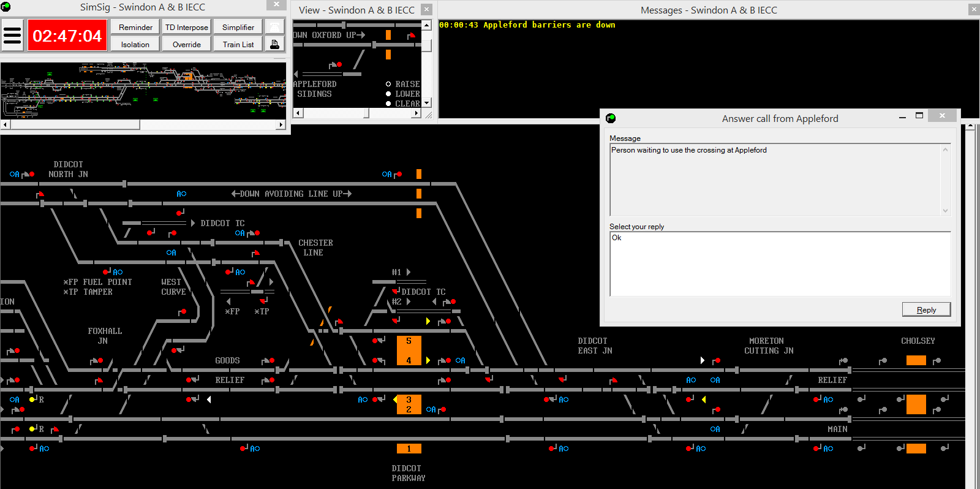Click the DIDCOT PARKWAY station label
The width and height of the screenshot is (980, 489).
(409, 473)
